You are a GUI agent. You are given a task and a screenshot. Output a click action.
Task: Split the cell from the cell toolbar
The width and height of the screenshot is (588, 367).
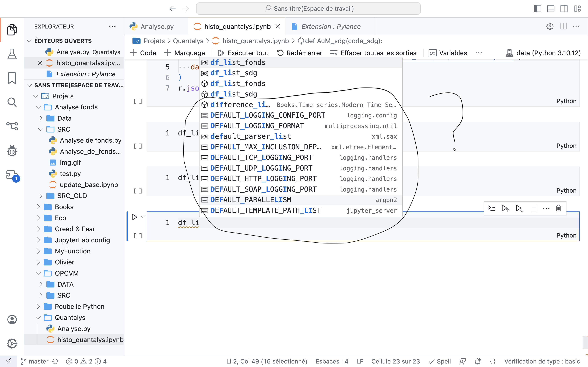[x=534, y=208]
